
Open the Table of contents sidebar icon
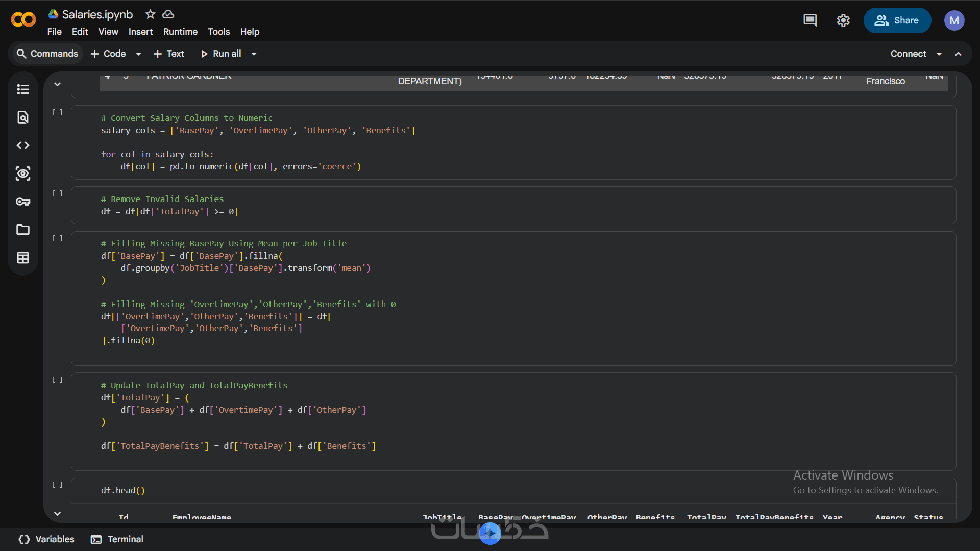(x=23, y=89)
